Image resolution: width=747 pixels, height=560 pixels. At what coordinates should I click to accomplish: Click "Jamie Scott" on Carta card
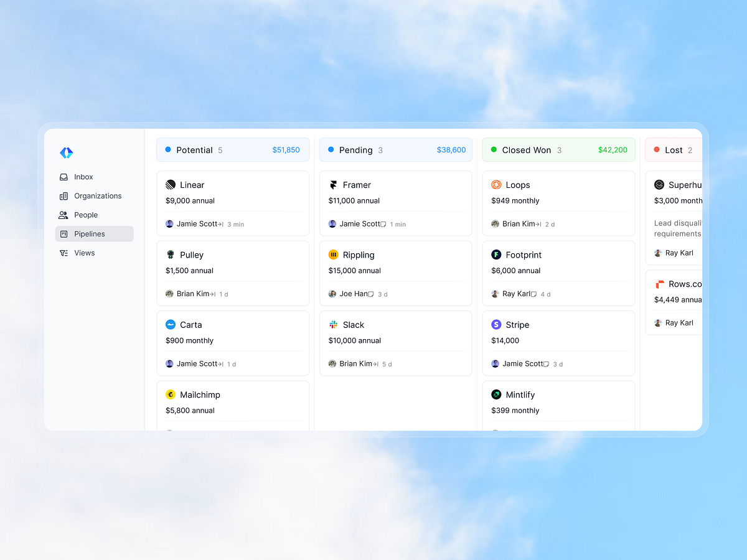(x=197, y=364)
